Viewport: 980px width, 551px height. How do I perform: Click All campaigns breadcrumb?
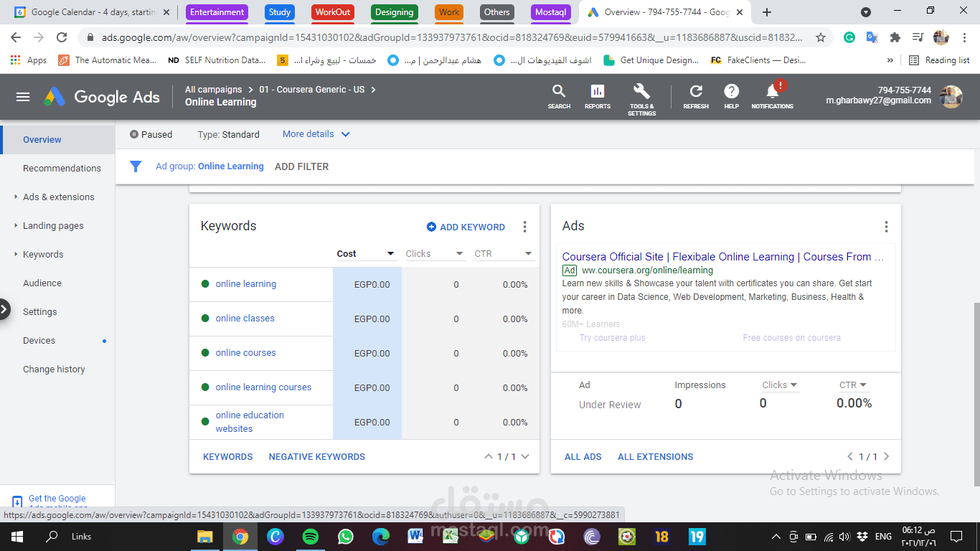tap(213, 90)
